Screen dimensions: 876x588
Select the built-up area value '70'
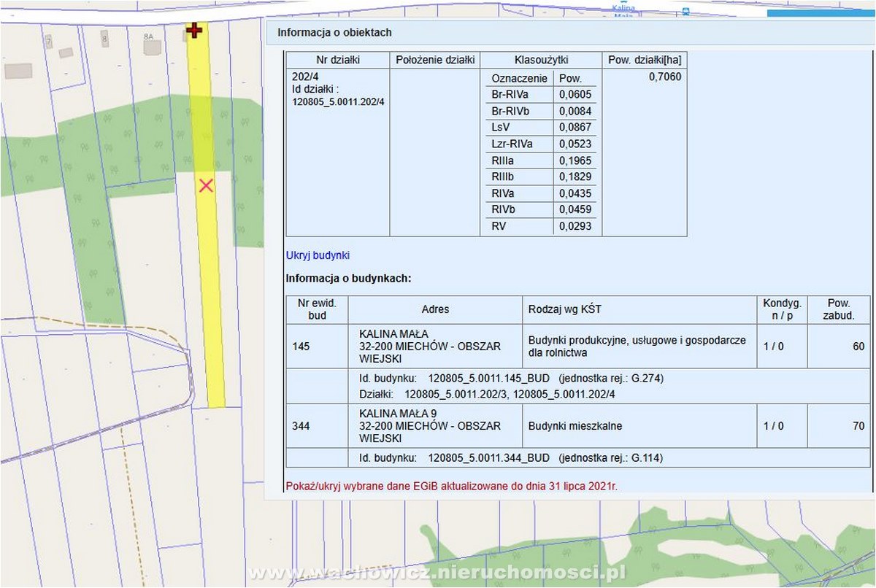(x=858, y=426)
